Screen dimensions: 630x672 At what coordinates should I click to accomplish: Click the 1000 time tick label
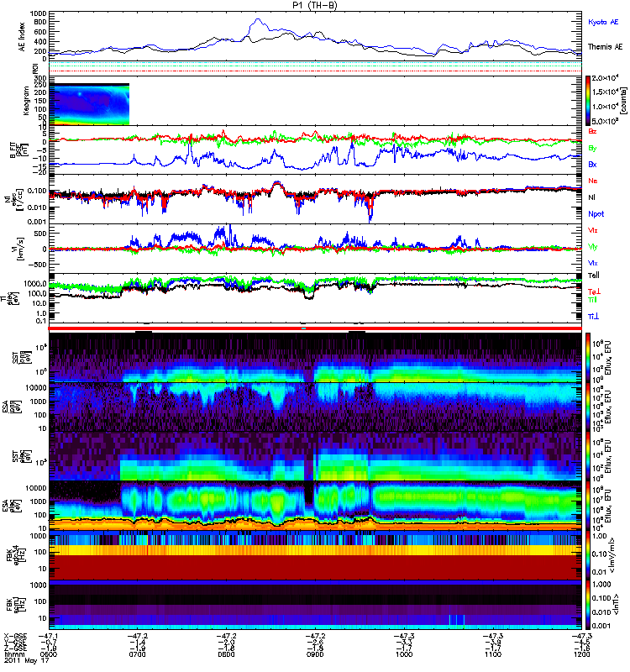[x=404, y=654]
